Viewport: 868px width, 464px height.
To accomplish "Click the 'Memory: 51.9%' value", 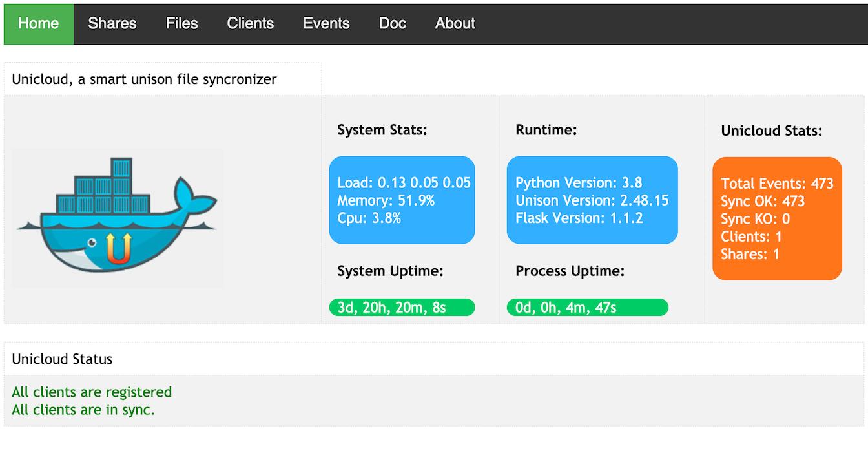I will tap(386, 200).
